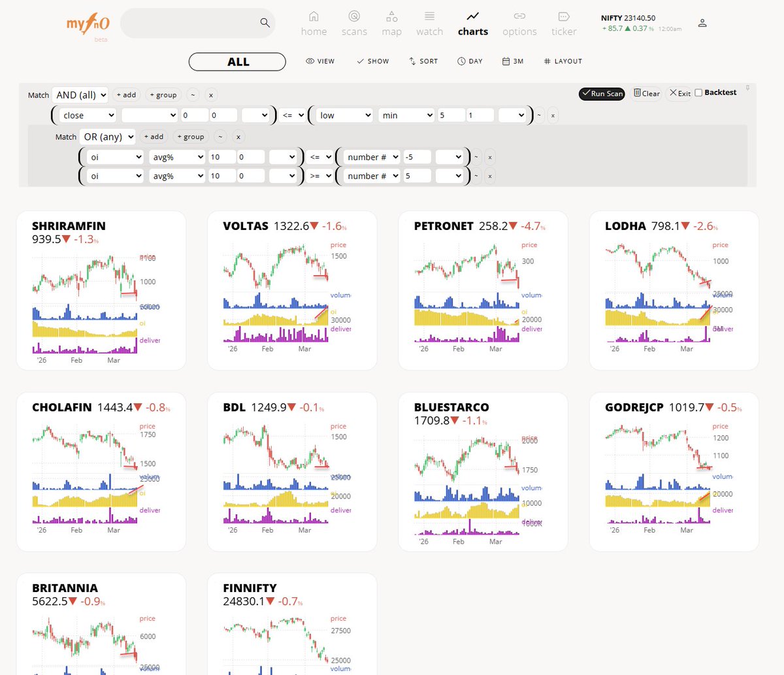Image resolution: width=784 pixels, height=675 pixels.
Task: Open the BDL chart card
Action: (x=292, y=472)
